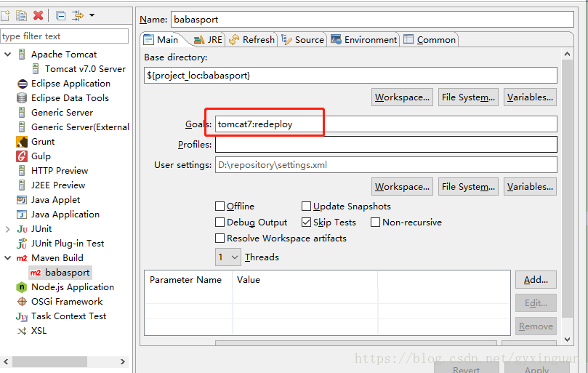The image size is (588, 373).
Task: Open the Threads count dropdown
Action: (228, 257)
